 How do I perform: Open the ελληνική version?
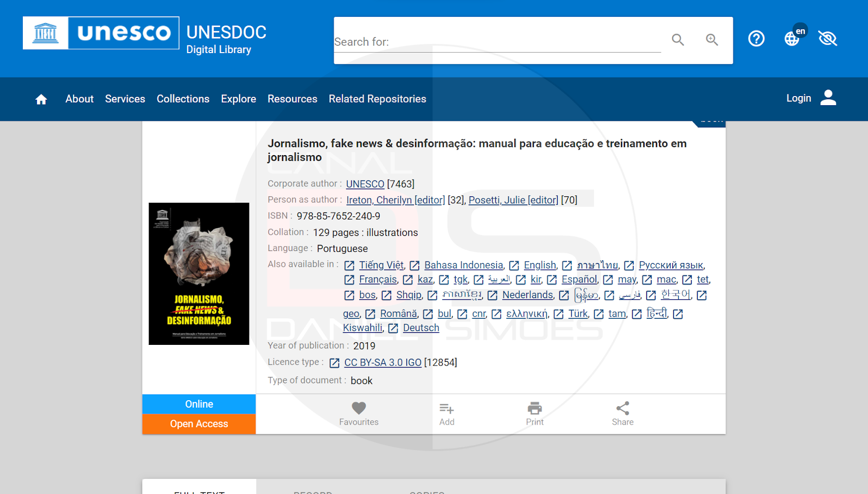point(527,313)
